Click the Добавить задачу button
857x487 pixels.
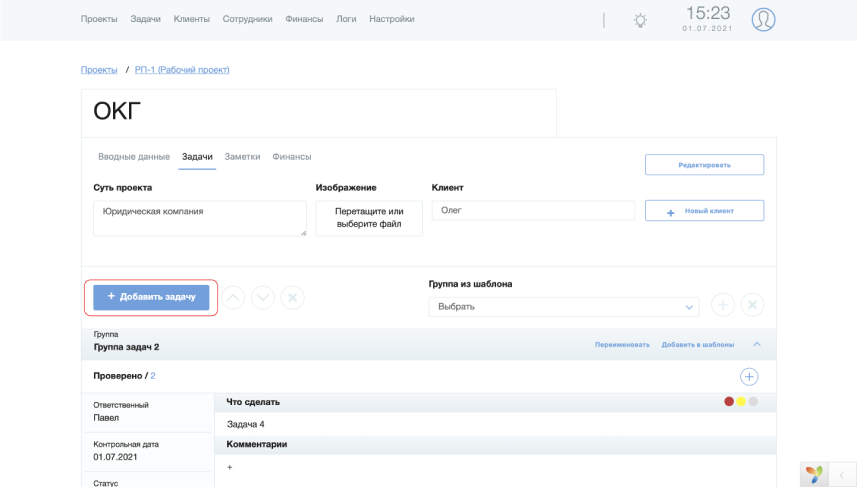click(151, 297)
